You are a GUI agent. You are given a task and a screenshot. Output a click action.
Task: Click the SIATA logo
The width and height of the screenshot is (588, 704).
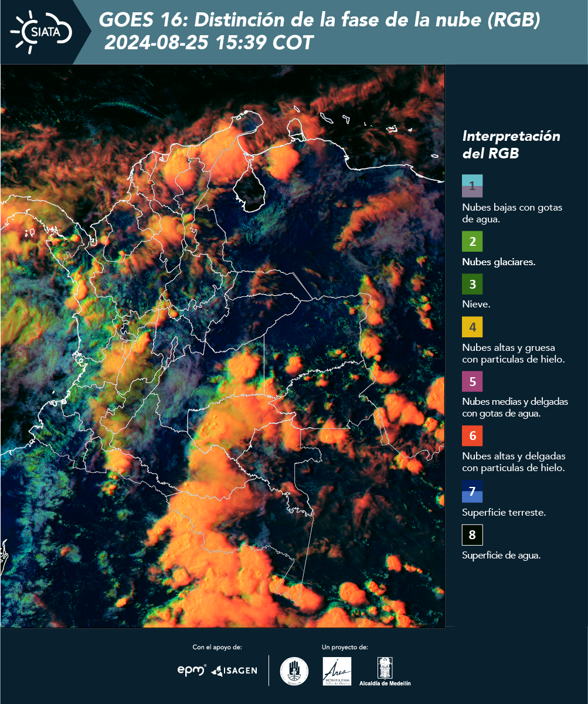click(x=40, y=31)
